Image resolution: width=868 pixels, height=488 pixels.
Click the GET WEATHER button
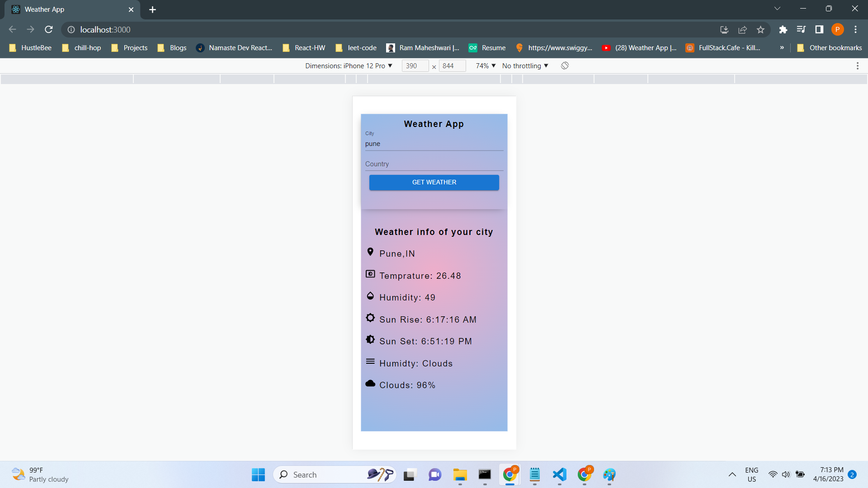[434, 182]
